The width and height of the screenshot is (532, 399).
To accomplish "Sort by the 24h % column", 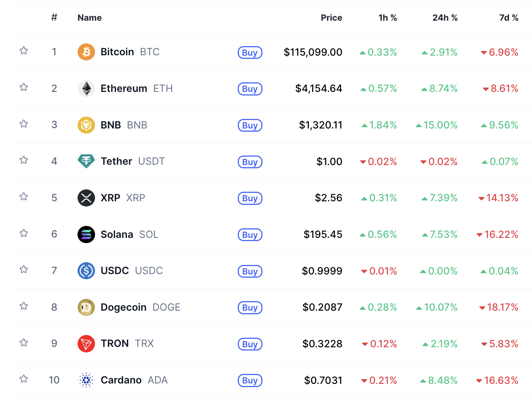I will click(x=445, y=18).
